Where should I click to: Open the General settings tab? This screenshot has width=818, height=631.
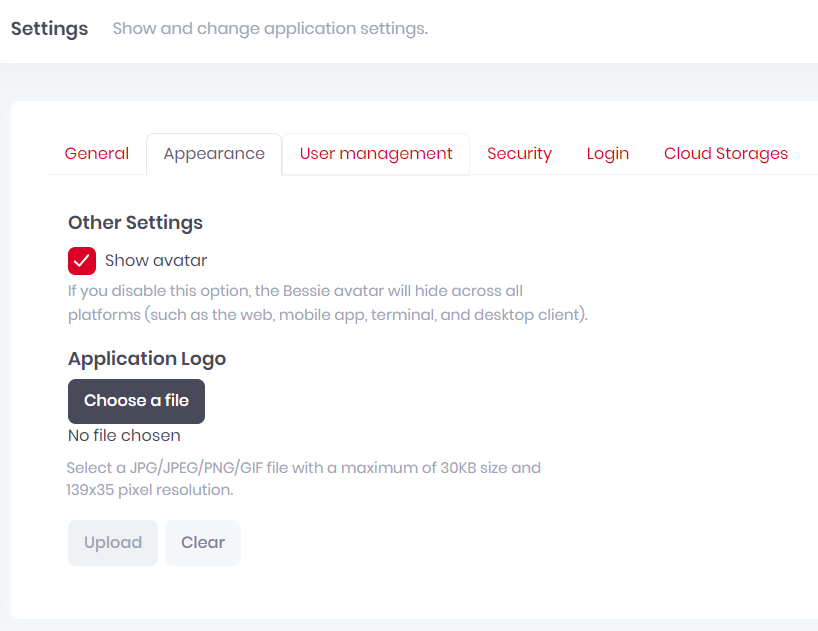tap(97, 154)
